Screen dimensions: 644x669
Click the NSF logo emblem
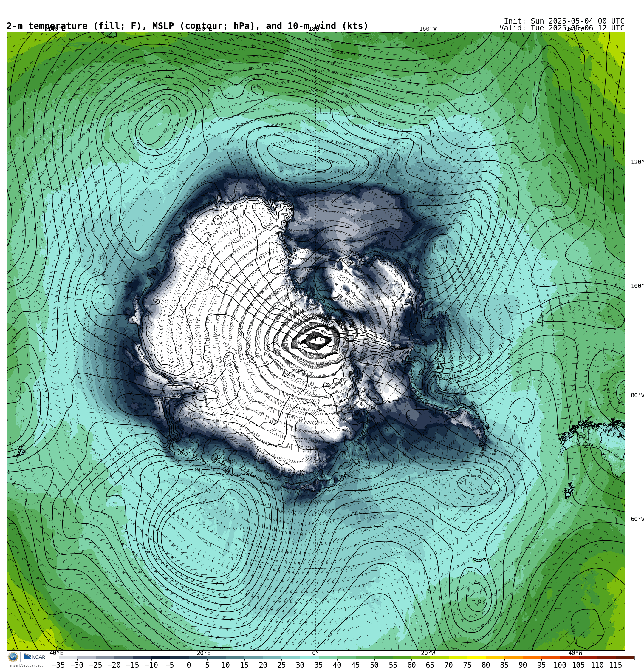(x=13, y=657)
